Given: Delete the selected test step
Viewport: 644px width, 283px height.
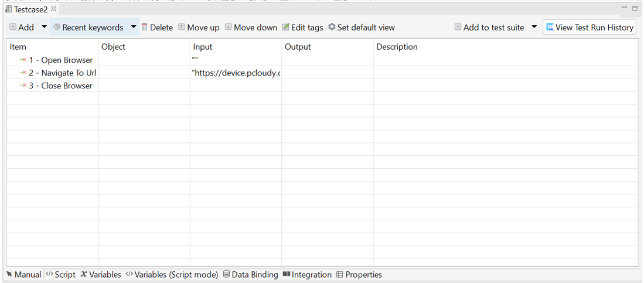Looking at the screenshot, I should point(157,27).
